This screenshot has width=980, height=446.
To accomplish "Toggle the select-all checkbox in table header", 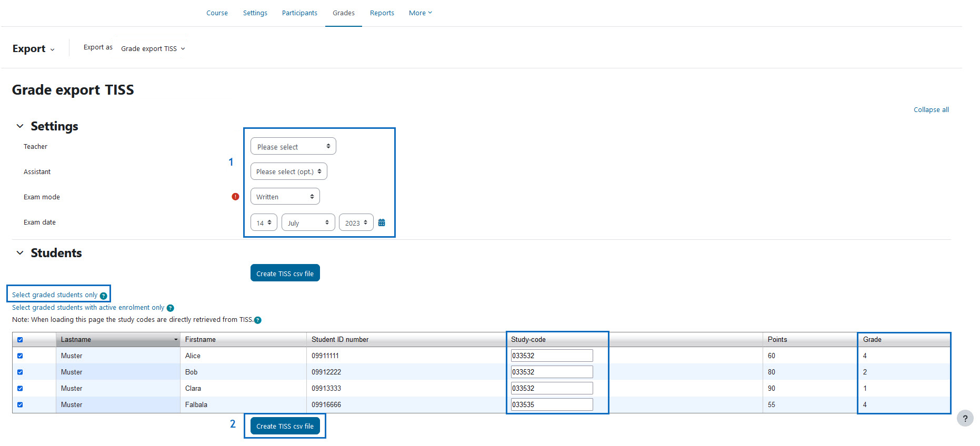I will (x=20, y=340).
